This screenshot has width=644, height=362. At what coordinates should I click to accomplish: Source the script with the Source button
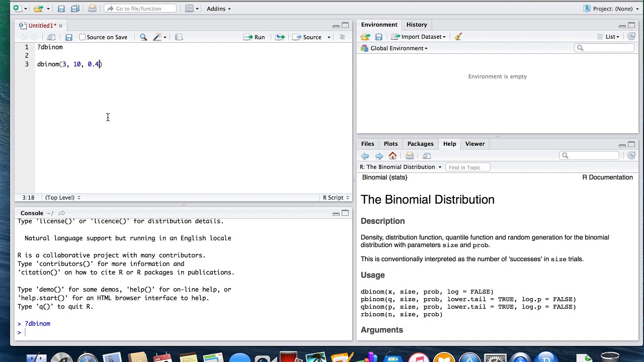click(x=307, y=37)
